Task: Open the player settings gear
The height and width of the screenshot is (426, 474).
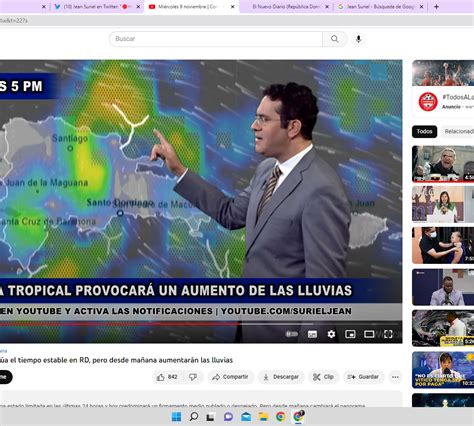Action: point(331,334)
